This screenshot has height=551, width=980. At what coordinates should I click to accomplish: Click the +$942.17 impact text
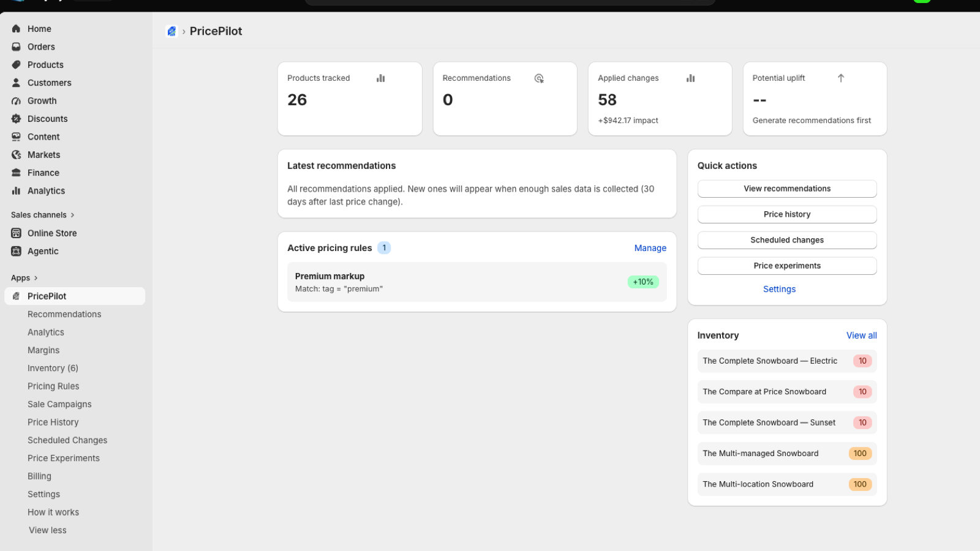click(628, 121)
